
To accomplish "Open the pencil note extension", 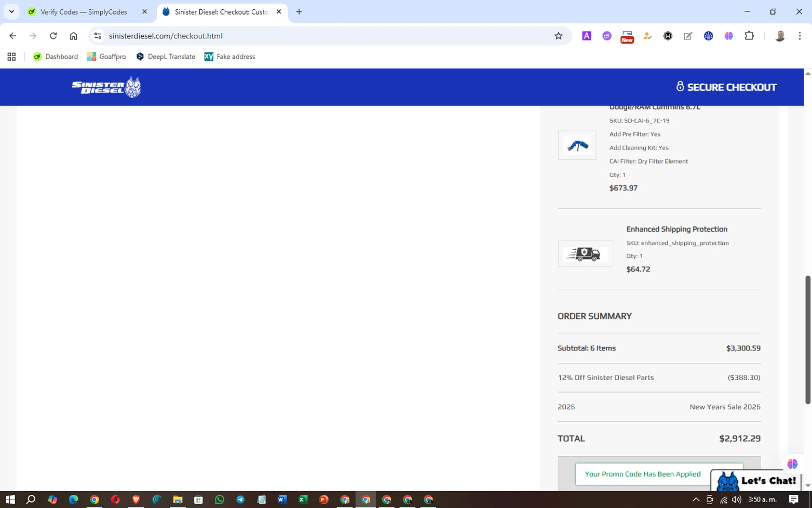I will point(688,36).
